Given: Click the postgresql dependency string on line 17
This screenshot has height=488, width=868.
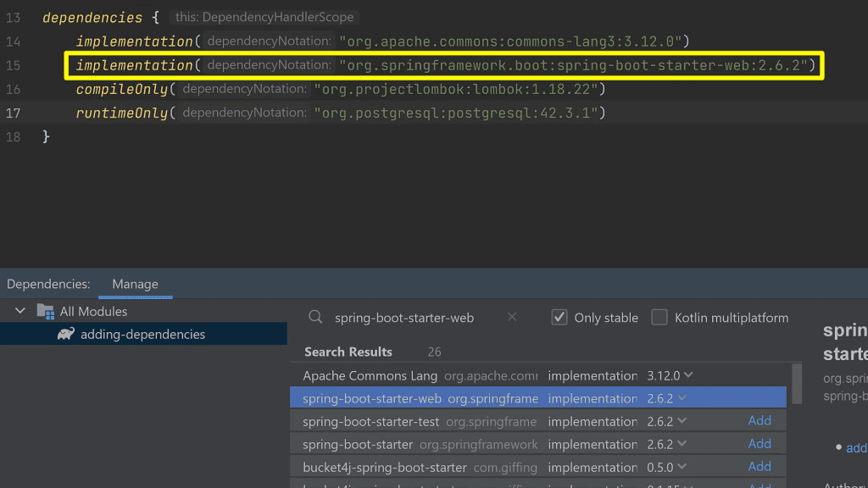Looking at the screenshot, I should (x=458, y=113).
